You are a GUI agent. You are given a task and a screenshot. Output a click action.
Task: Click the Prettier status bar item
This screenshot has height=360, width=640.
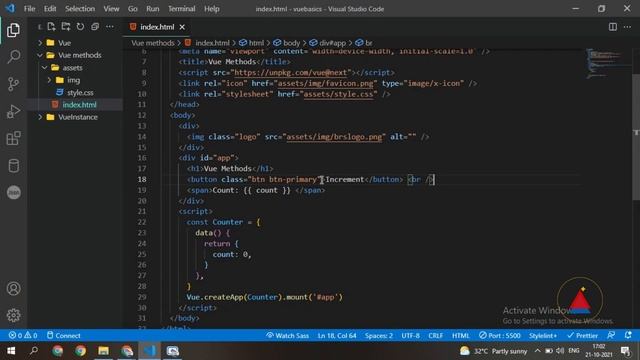[582, 336]
